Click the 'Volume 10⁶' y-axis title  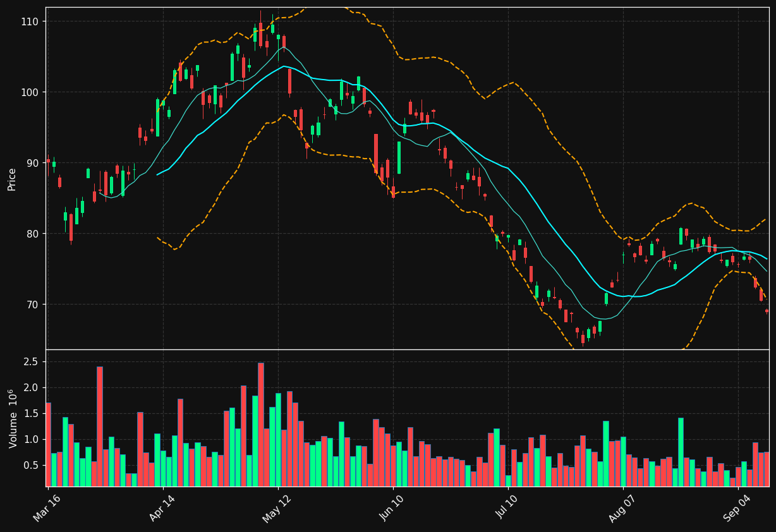12,418
